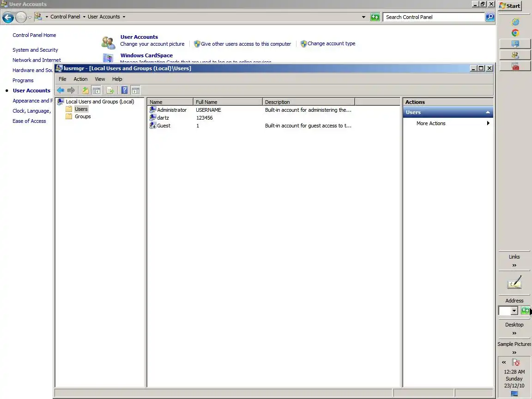Viewport: 532px width, 399px height.
Task: Launch Internet Explorer from taskbar
Action: 515,22
